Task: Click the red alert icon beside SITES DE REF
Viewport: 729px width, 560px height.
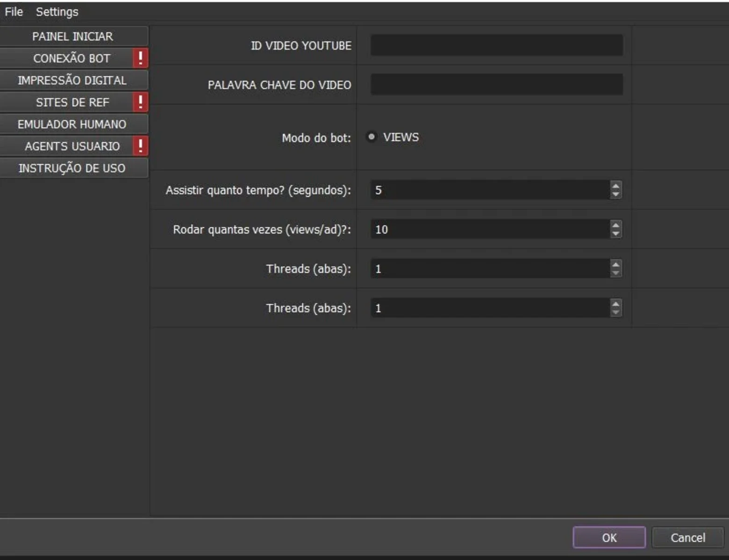Action: tap(140, 102)
